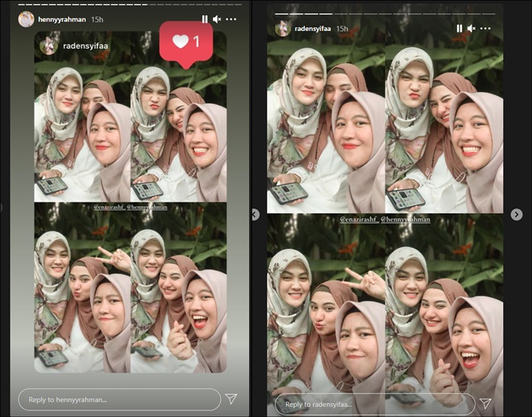Click 15h timestamp on hennyyrahman story

[x=97, y=20]
